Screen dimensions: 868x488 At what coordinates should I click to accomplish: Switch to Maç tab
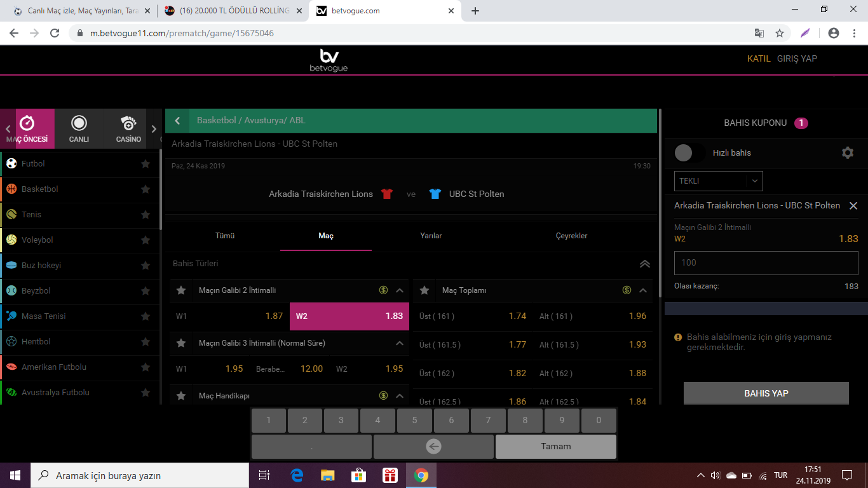[x=326, y=236]
